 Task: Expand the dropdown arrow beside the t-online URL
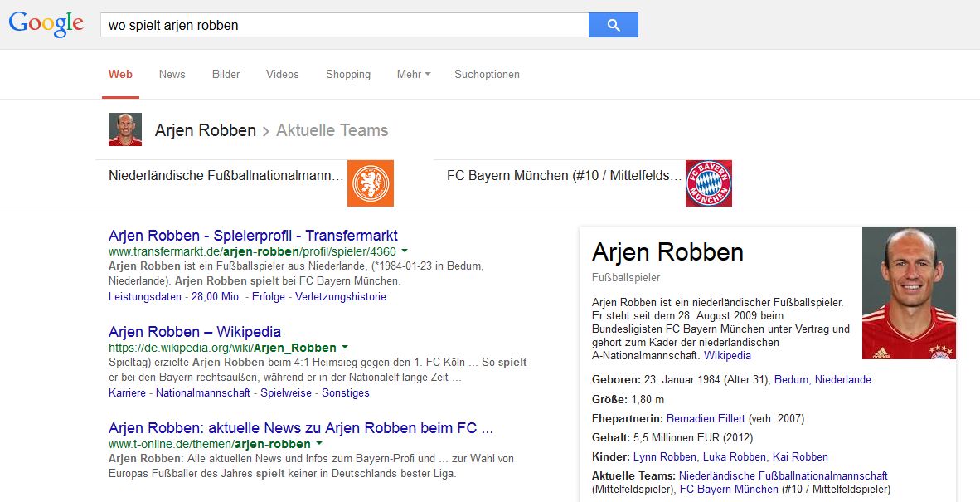pos(318,444)
